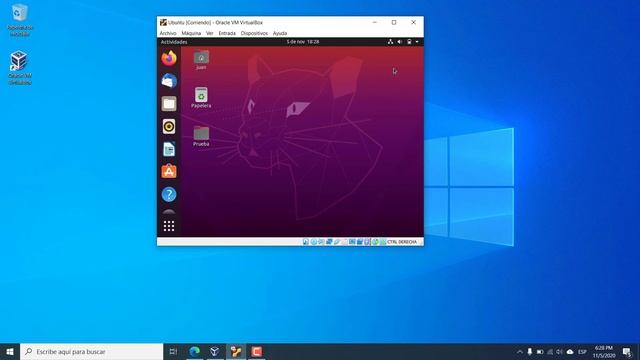The width and height of the screenshot is (640, 360).
Task: Click the network indicator in VirtualBox status bar
Action: pos(329,242)
